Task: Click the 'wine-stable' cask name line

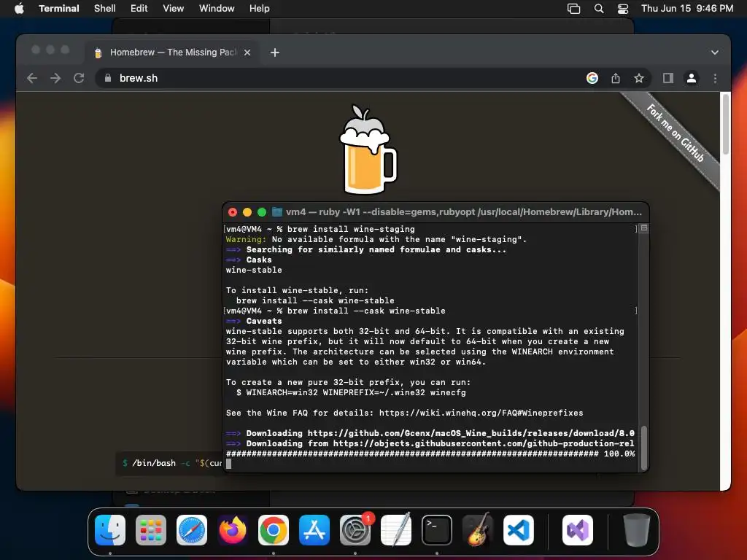Action: click(254, 270)
